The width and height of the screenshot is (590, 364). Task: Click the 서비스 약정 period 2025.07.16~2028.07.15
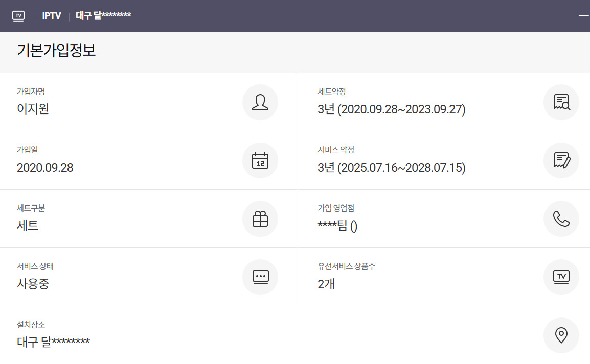[x=391, y=168]
